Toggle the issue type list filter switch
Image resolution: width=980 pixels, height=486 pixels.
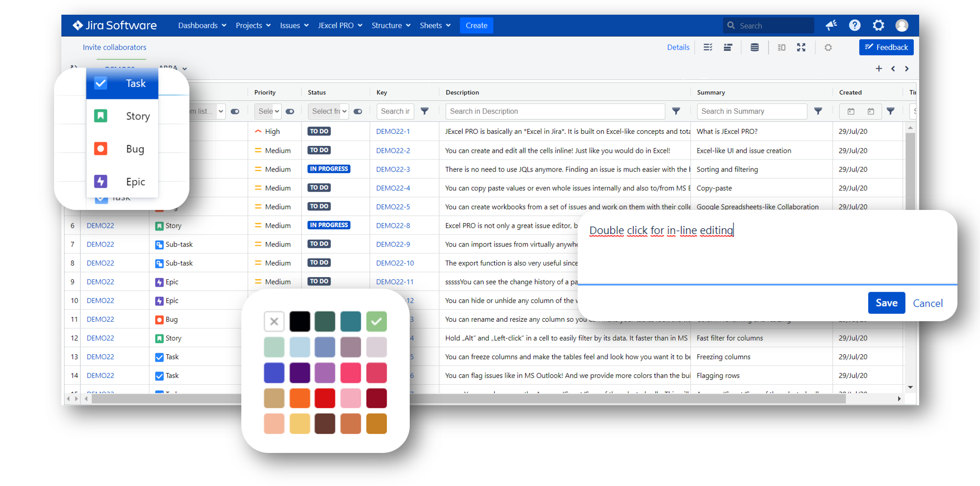coord(235,111)
